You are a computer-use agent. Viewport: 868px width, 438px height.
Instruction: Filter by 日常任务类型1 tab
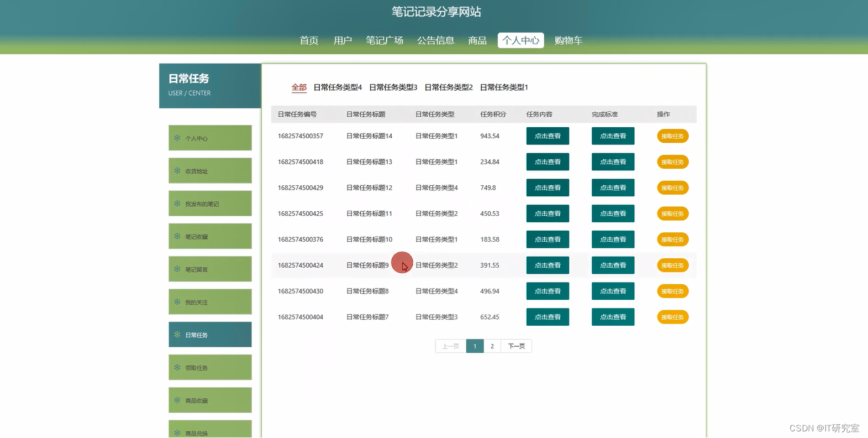(x=504, y=87)
